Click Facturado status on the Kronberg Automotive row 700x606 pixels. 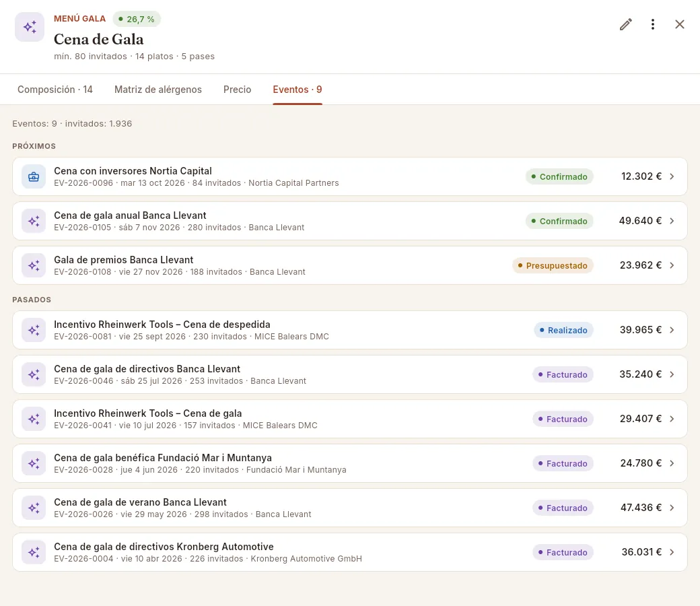563,552
